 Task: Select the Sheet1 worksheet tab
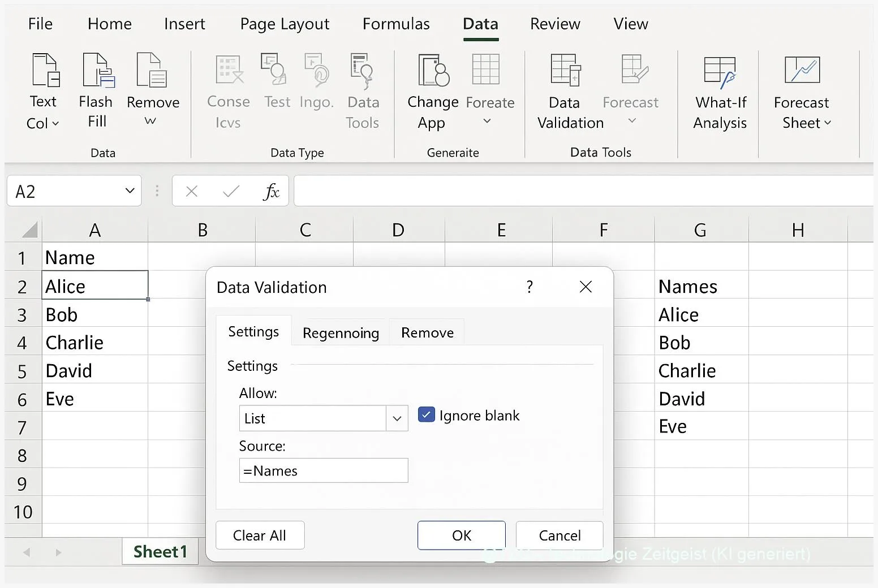[160, 552]
